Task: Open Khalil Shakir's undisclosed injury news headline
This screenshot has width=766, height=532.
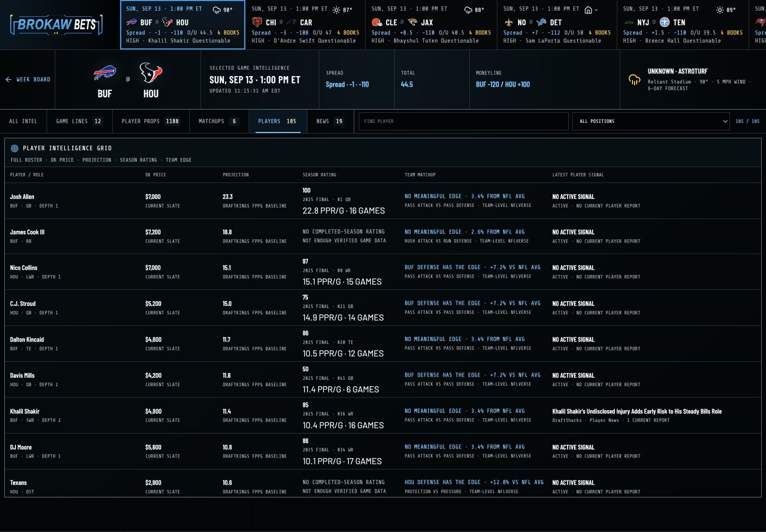Action: click(x=637, y=411)
